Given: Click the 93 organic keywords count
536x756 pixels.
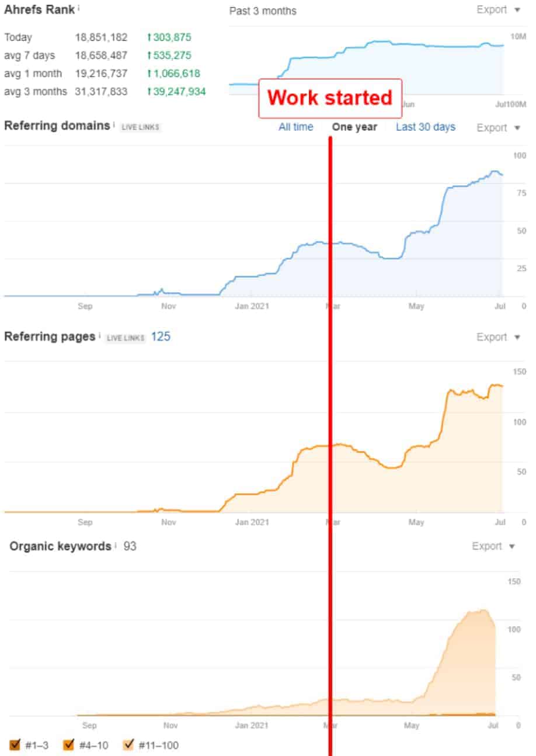Looking at the screenshot, I should tap(130, 546).
